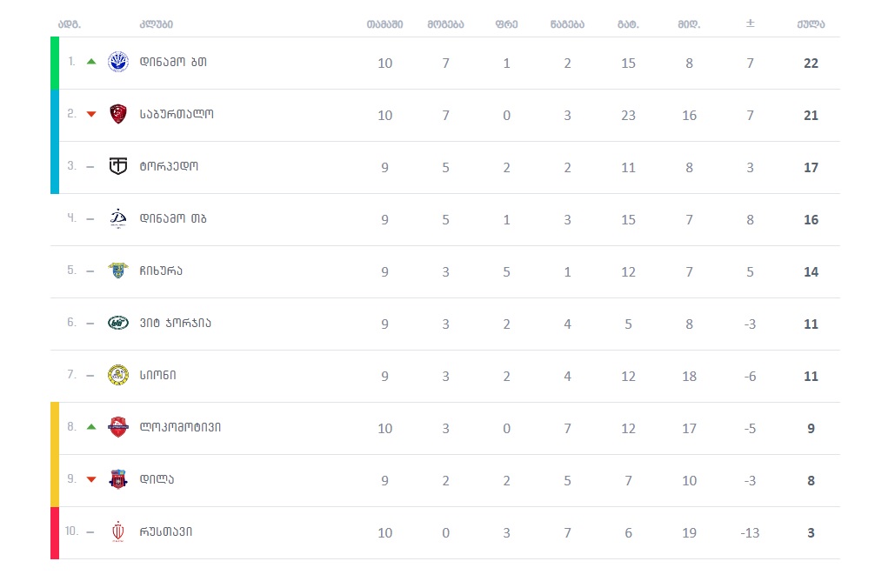Open the რუსთავი team name link
The image size is (895, 588).
click(166, 532)
